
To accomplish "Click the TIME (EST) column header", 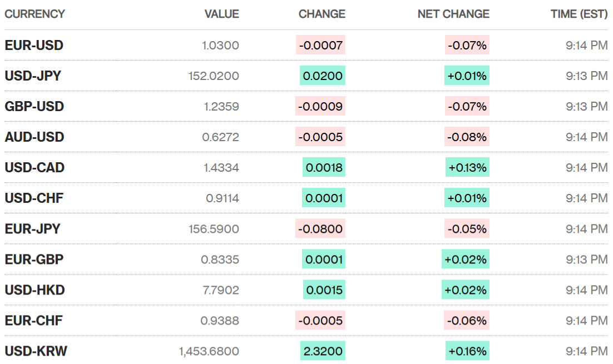I will click(x=579, y=14).
